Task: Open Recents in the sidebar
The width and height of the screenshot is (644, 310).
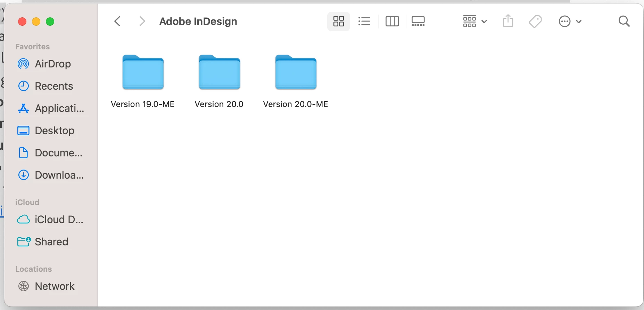Action: 51,86
